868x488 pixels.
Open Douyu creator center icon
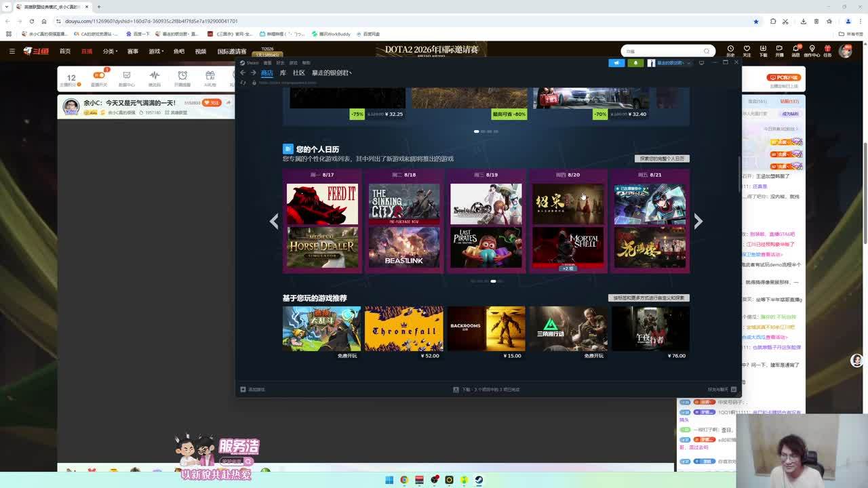812,51
